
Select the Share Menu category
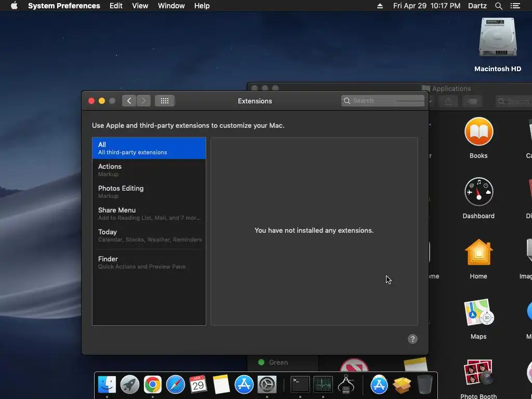[x=149, y=214]
